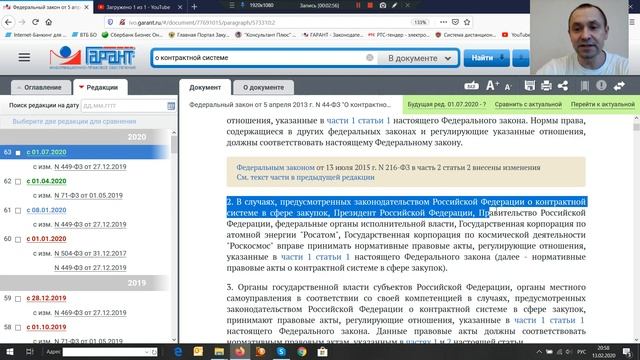Open the browser home page
The width and height of the screenshot is (640, 360).
[49, 22]
